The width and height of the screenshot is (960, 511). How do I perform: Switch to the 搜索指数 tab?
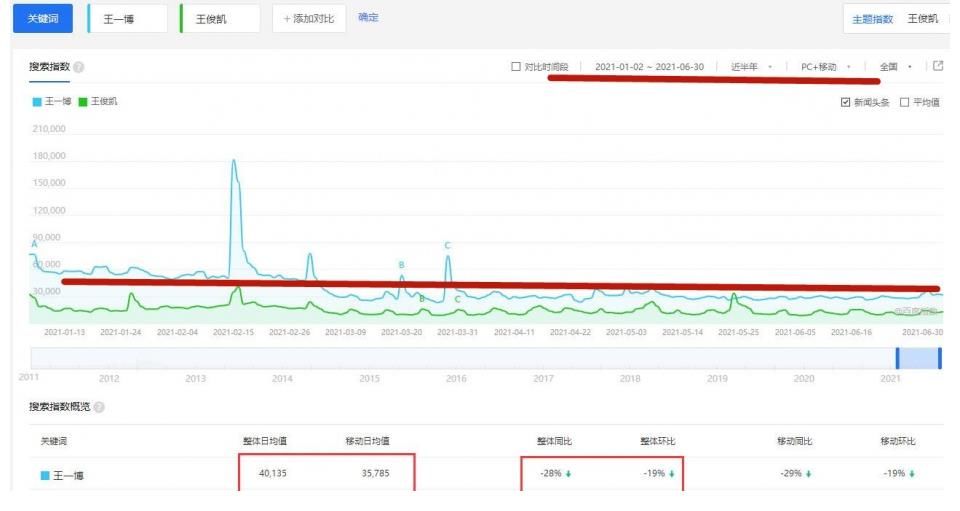click(50, 66)
